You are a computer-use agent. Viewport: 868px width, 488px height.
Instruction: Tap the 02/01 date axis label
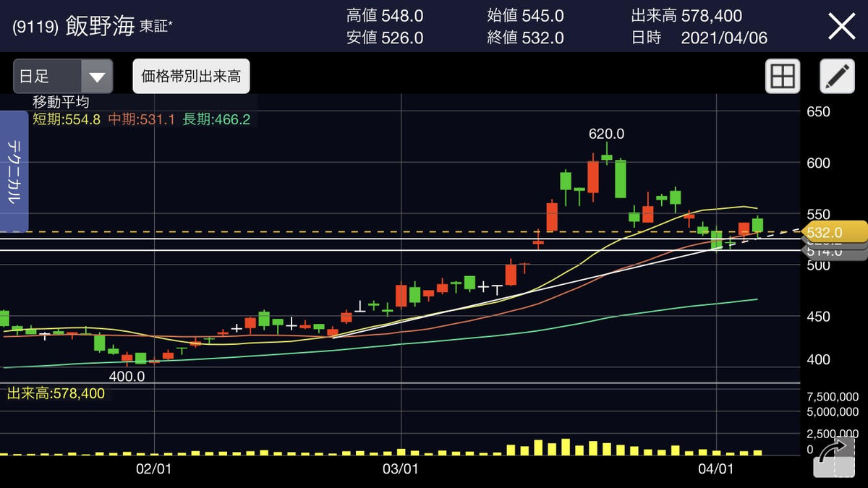point(153,468)
